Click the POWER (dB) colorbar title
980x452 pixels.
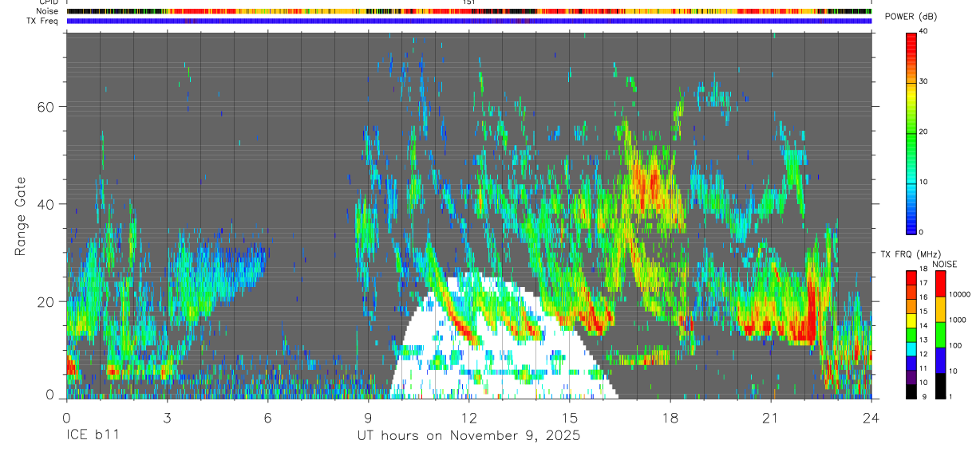click(x=911, y=17)
